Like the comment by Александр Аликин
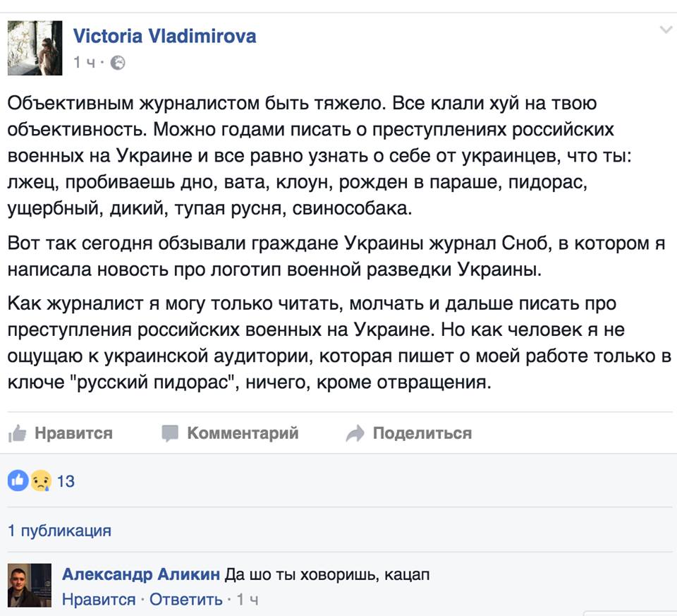 click(99, 600)
